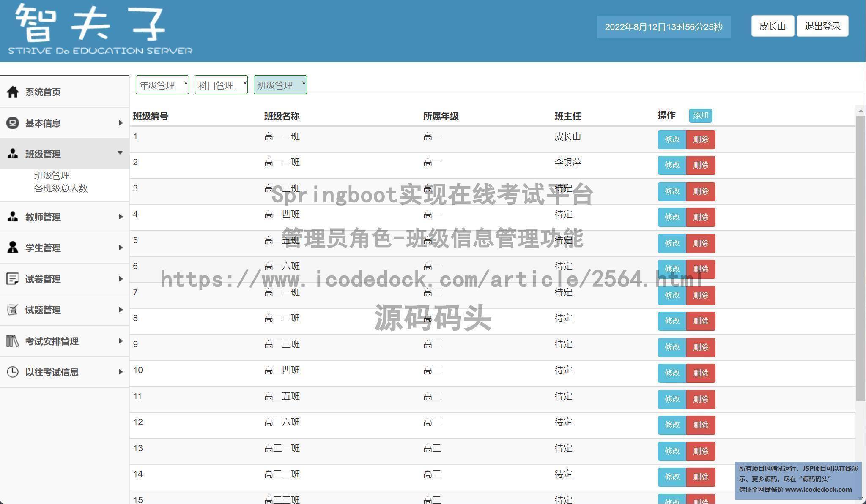Click the 系统首页 home icon
866x504 pixels.
click(x=13, y=92)
